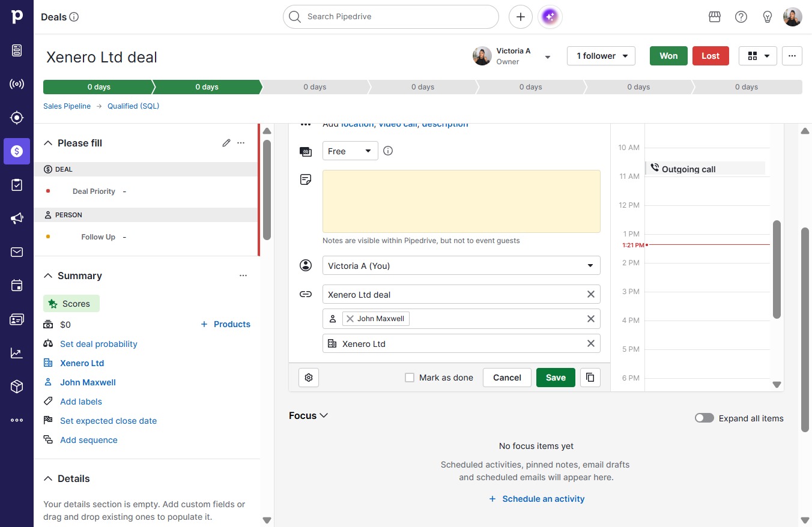Add Products to the deal
This screenshot has height=527, width=812.
pyautogui.click(x=225, y=324)
